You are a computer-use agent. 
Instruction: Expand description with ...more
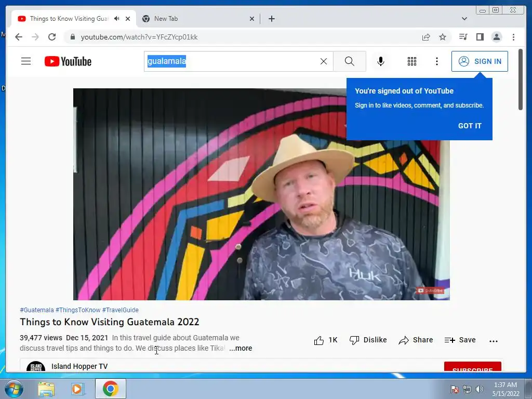tap(241, 349)
